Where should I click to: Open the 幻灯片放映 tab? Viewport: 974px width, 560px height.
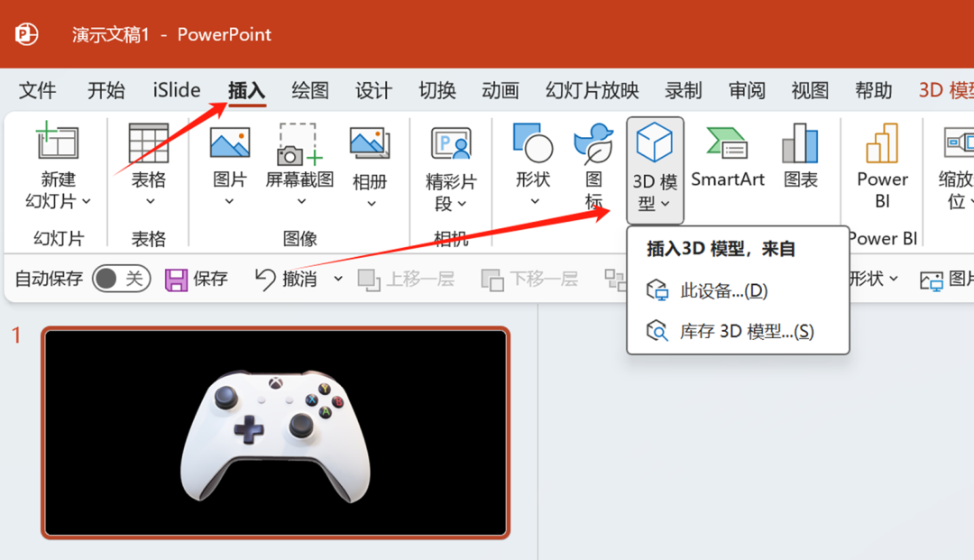[592, 91]
